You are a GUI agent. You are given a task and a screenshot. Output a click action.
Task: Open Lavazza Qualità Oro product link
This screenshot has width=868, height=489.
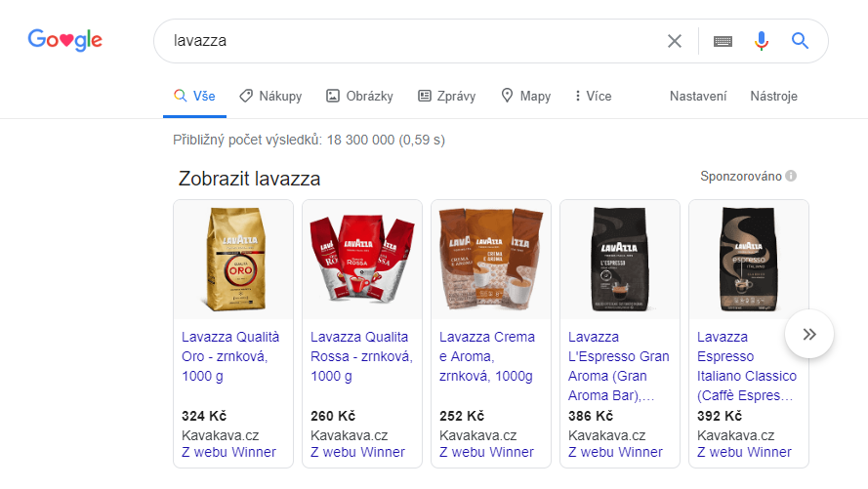(230, 356)
